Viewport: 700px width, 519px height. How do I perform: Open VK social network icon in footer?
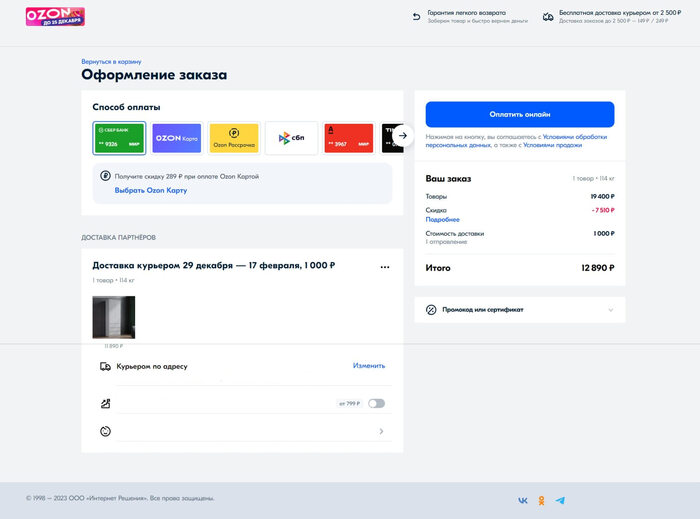pyautogui.click(x=523, y=500)
